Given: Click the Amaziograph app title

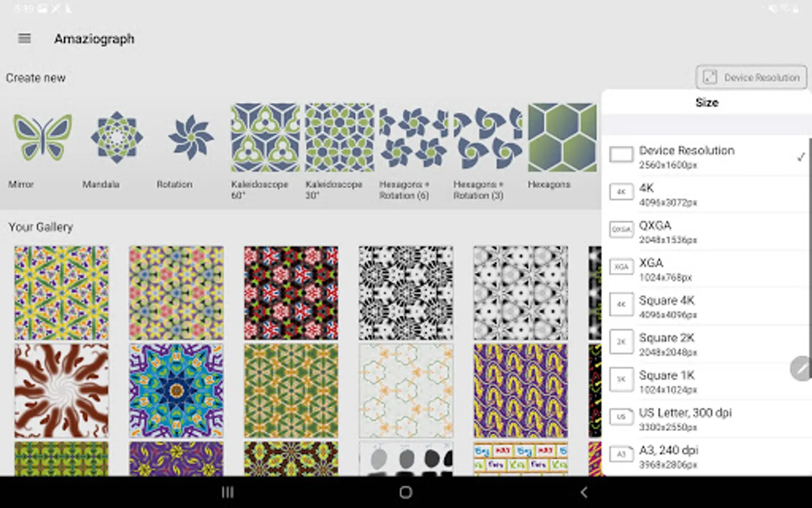Looking at the screenshot, I should [94, 39].
